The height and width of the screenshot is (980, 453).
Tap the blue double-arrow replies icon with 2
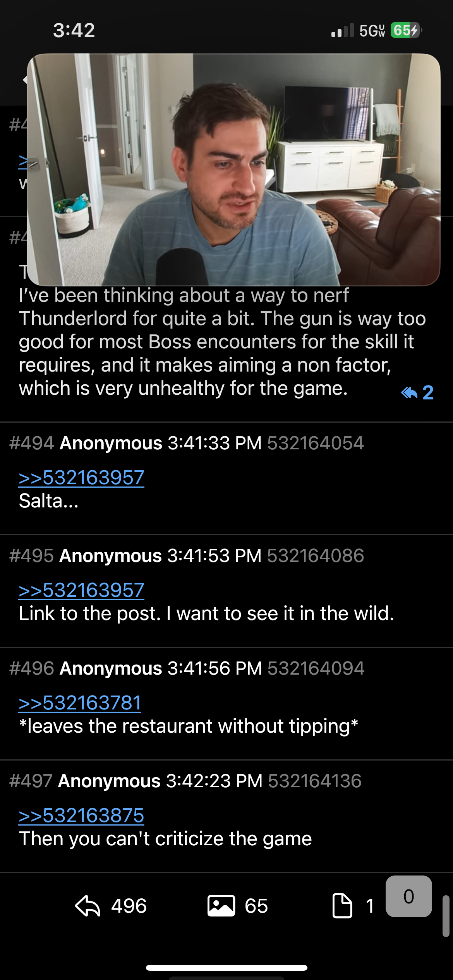point(417,393)
